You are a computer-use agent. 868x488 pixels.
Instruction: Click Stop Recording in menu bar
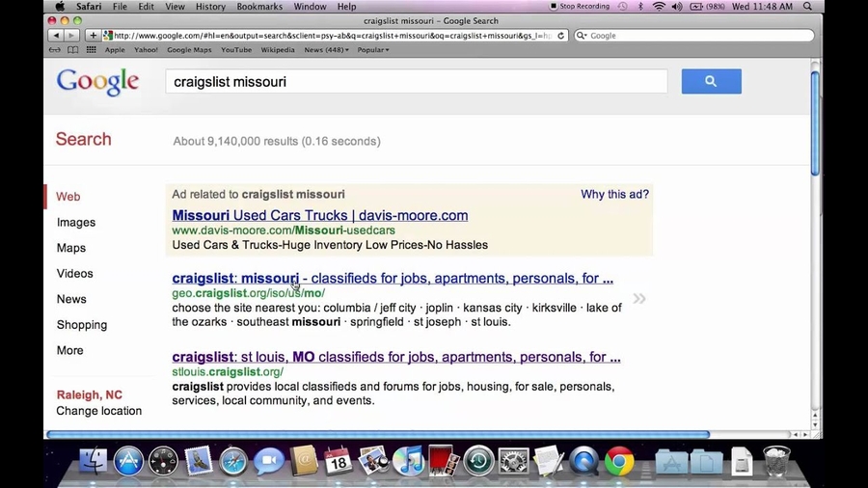(x=579, y=7)
